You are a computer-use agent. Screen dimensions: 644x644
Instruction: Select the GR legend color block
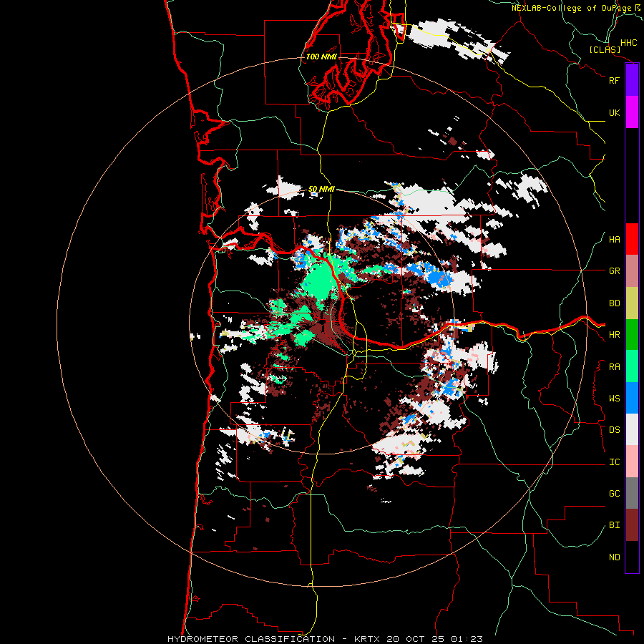[x=632, y=271]
